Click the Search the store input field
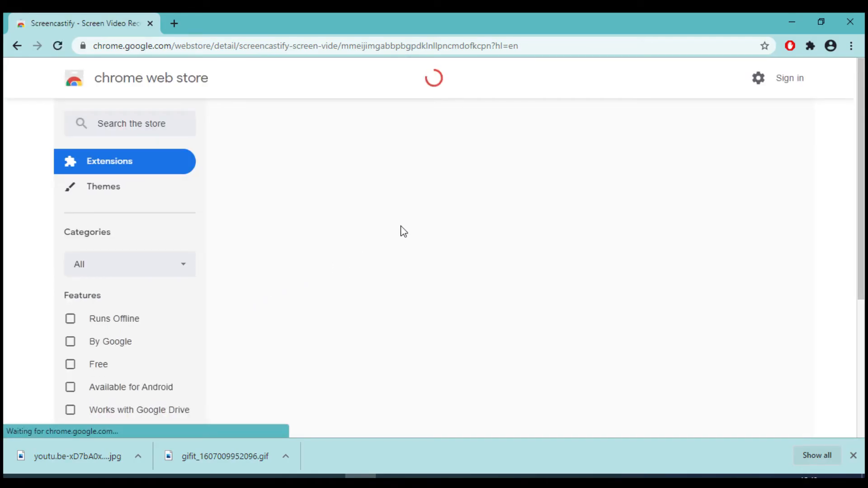 (130, 123)
